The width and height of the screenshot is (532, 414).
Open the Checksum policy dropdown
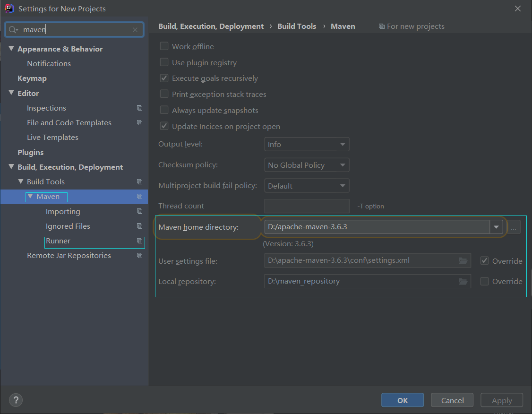coord(307,165)
